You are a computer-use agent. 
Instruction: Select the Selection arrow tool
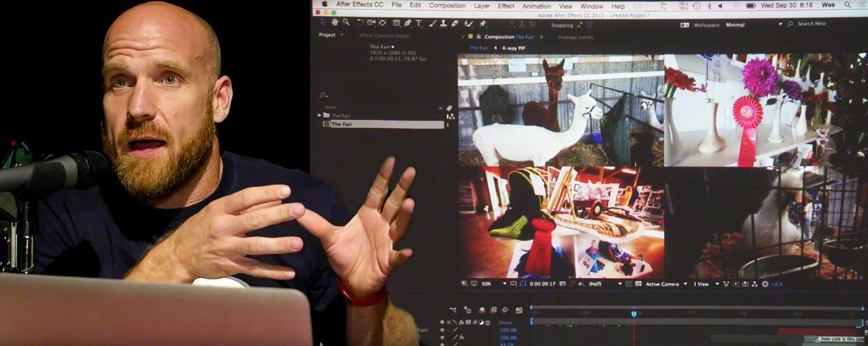323,23
